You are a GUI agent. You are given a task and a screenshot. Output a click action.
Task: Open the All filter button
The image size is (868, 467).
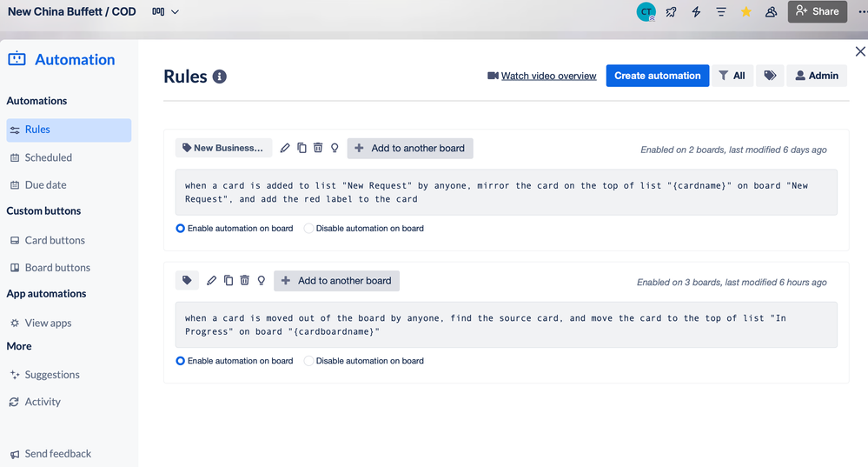(732, 76)
